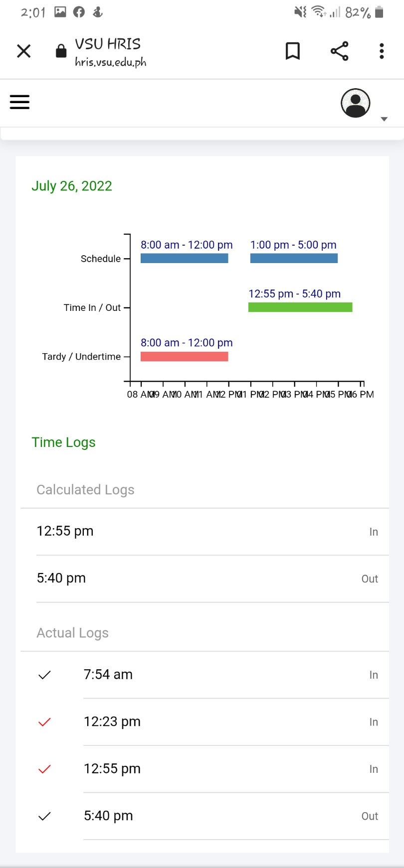Click the green Time In / Out bar
The height and width of the screenshot is (868, 404).
[x=300, y=307]
